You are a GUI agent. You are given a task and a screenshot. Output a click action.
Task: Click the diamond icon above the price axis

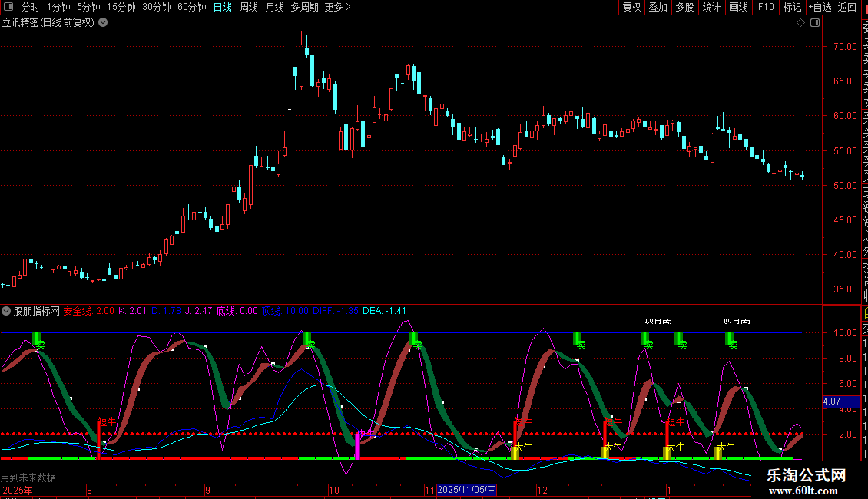pyautogui.click(x=800, y=23)
